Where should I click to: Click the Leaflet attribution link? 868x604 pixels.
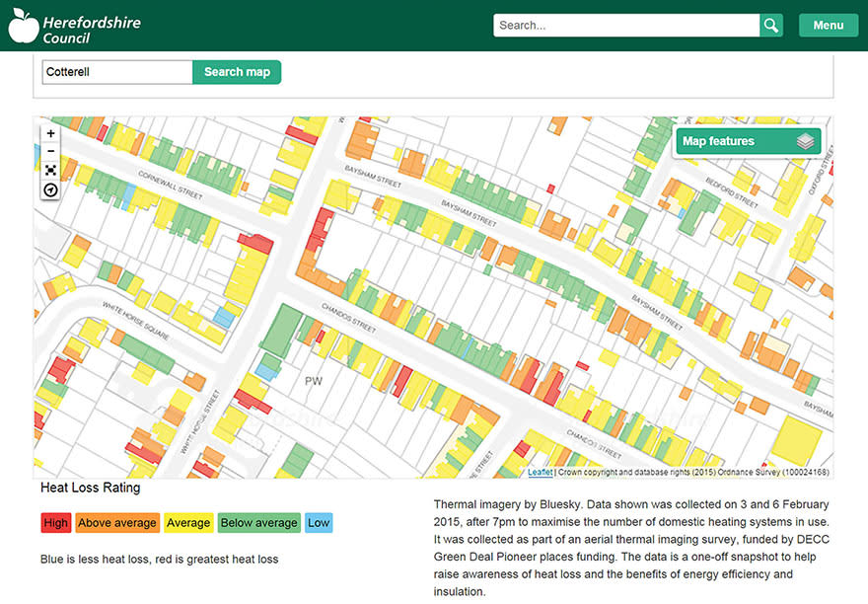coord(540,473)
